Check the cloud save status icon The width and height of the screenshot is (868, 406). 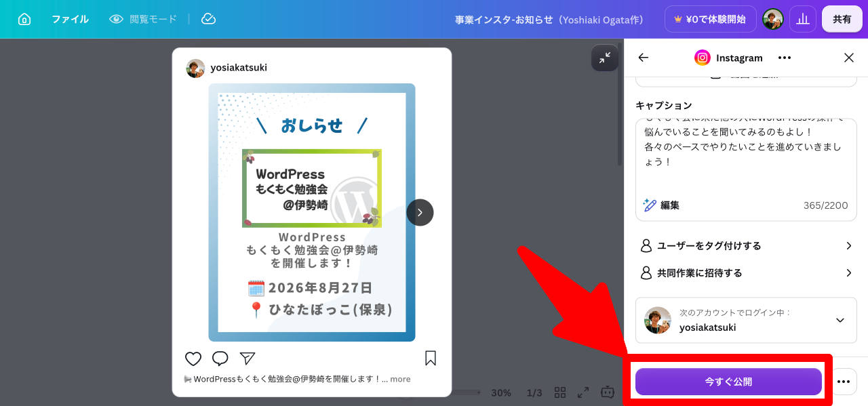[209, 19]
